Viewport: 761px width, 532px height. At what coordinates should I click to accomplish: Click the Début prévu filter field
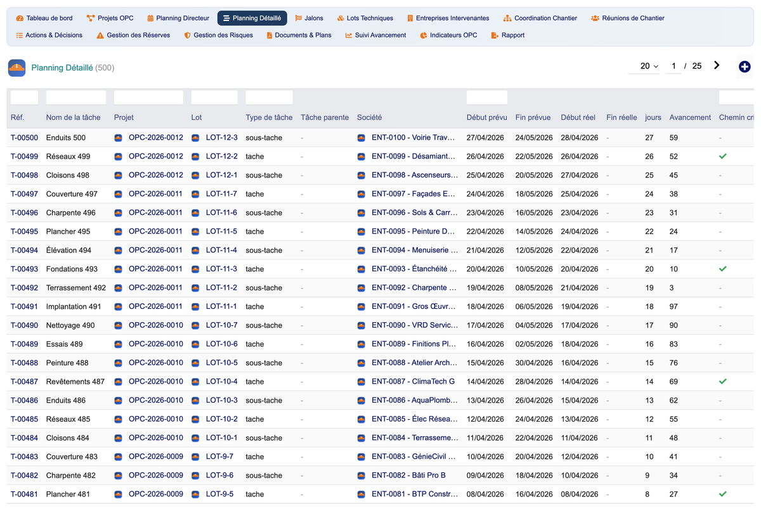pos(487,98)
